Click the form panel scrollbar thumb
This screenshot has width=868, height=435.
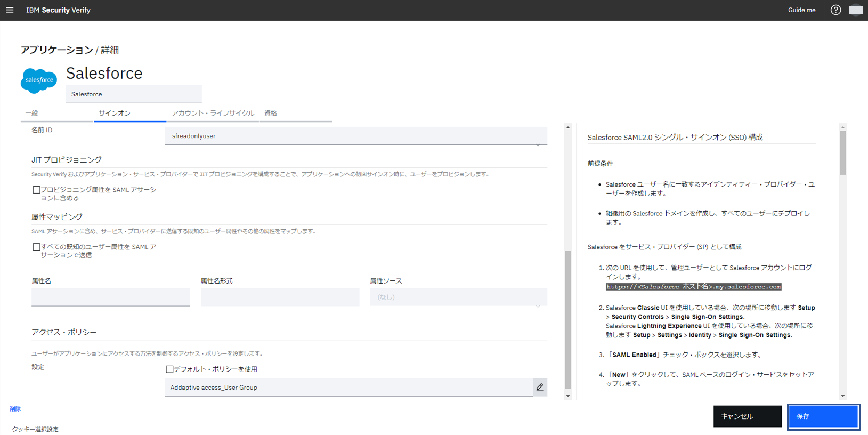tap(568, 320)
